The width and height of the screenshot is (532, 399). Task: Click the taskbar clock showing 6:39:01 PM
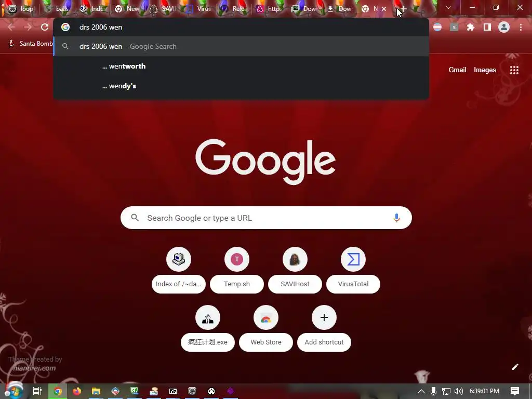click(484, 391)
